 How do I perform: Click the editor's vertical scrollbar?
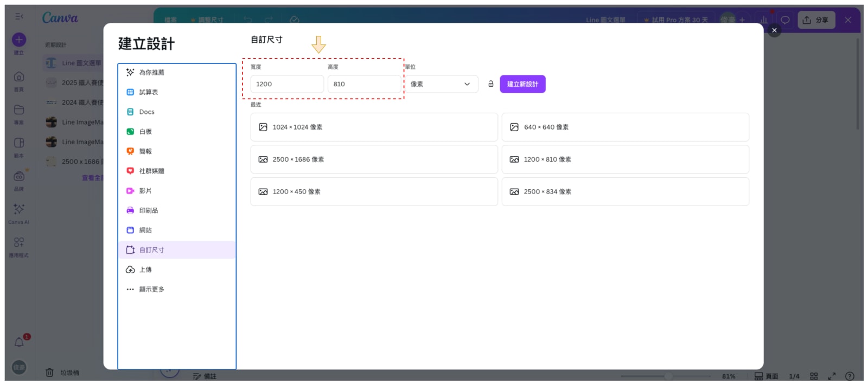[858, 84]
